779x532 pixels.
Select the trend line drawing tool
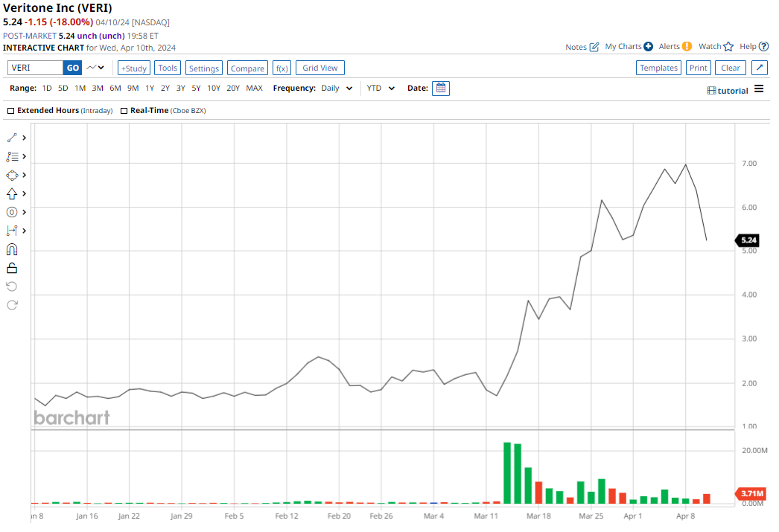12,138
